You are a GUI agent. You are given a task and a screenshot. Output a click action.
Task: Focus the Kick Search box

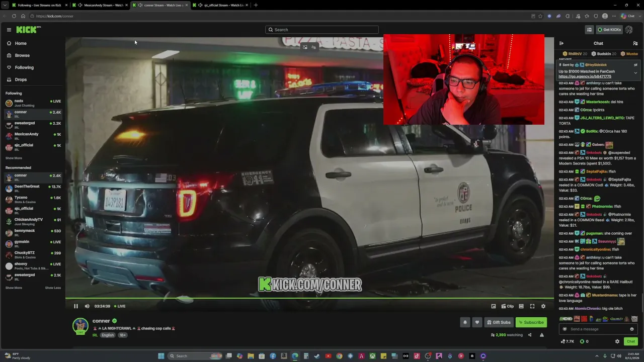322,30
